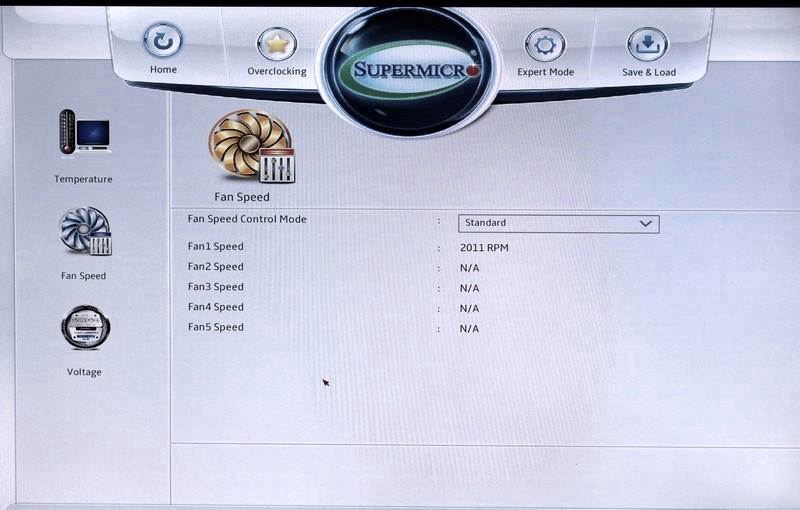800x510 pixels.
Task: Open Fan Speed Control Mode dropdown
Action: (559, 223)
